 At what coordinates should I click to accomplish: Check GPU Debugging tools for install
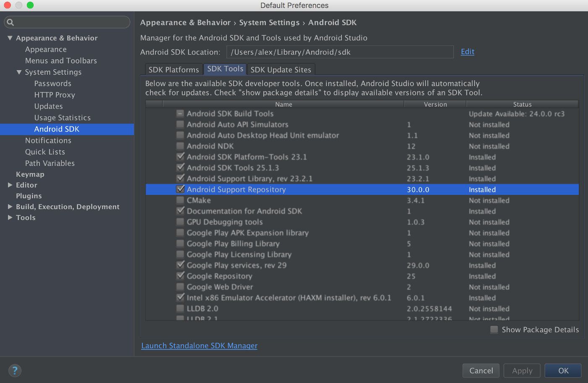click(180, 222)
